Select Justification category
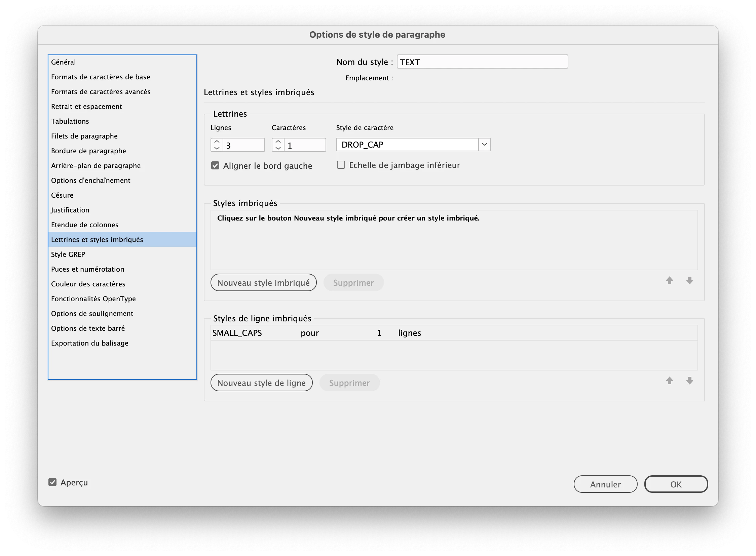The image size is (756, 556). coord(122,210)
